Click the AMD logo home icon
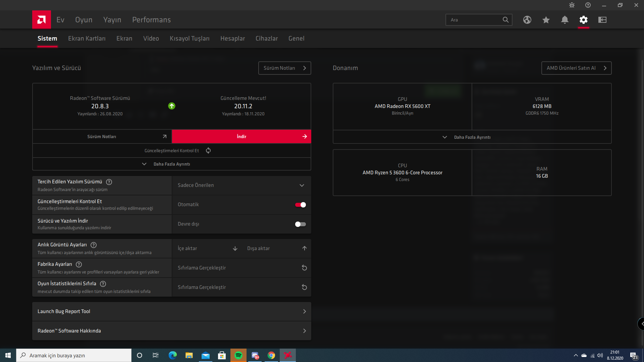The height and width of the screenshot is (362, 644). (x=42, y=20)
